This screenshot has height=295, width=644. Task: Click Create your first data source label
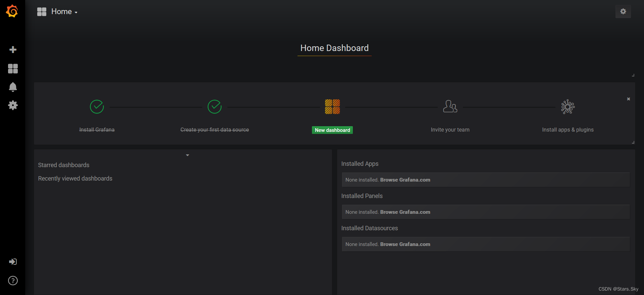tap(215, 130)
